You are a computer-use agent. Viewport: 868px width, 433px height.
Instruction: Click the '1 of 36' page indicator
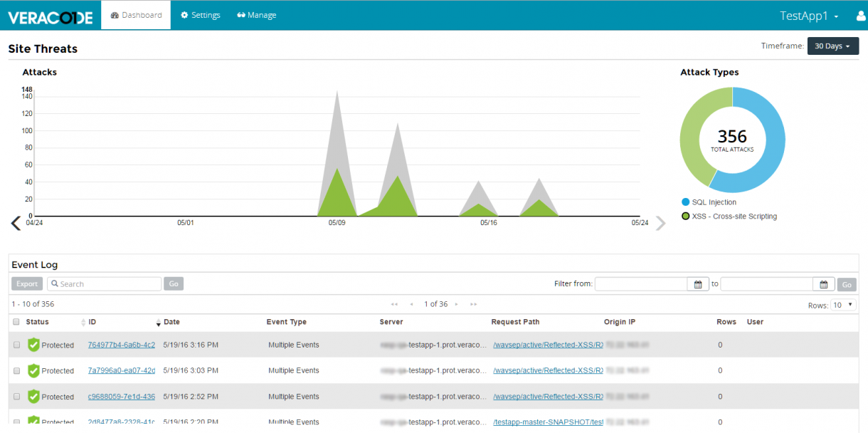(x=436, y=304)
